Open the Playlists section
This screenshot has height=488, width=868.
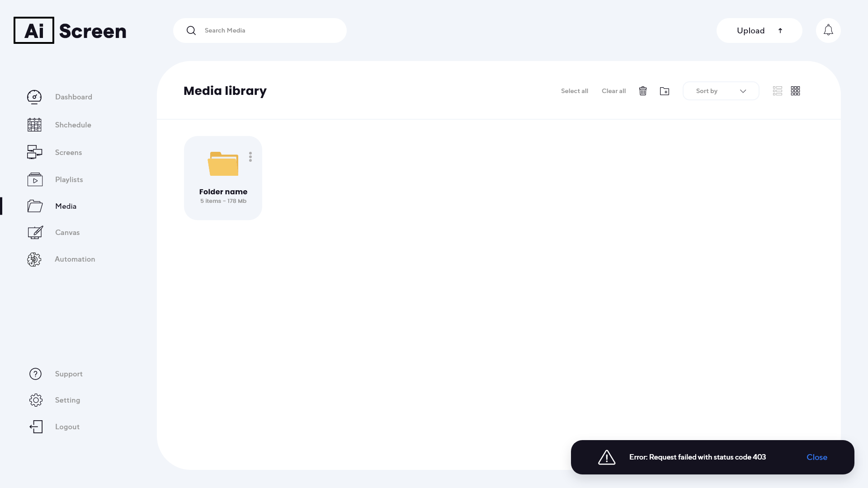(69, 179)
